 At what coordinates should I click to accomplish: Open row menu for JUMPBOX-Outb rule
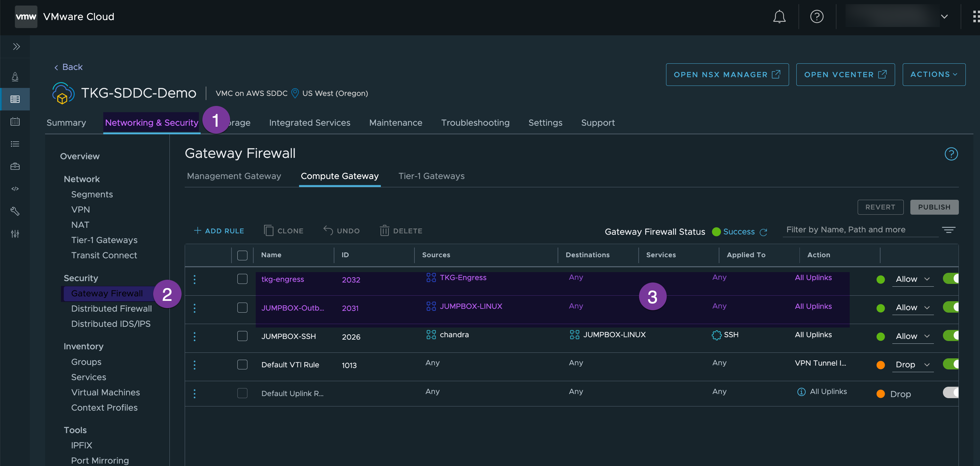(194, 308)
